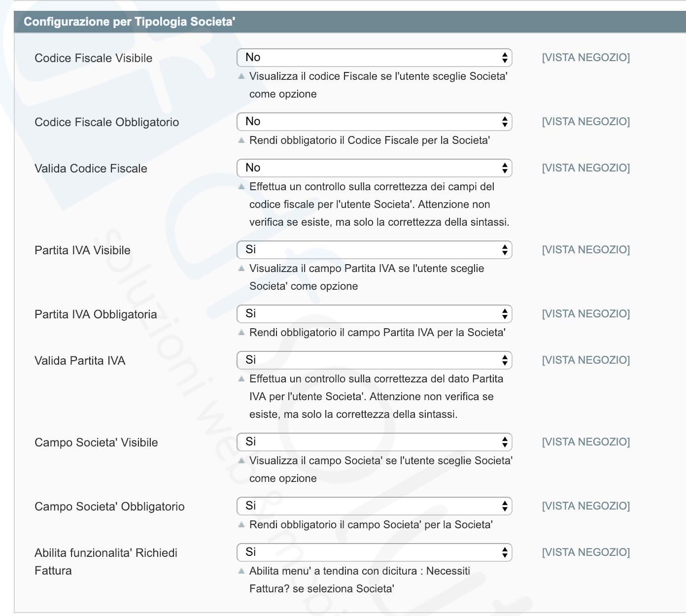Open the Codice Fiscale Obbligatorio dropdown
Viewport: 686px width, 616px height.
(x=375, y=122)
